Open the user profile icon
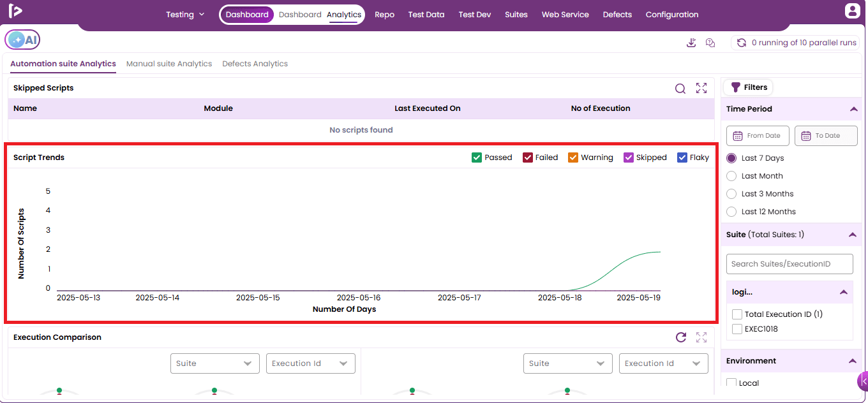This screenshot has width=868, height=403. point(852,11)
